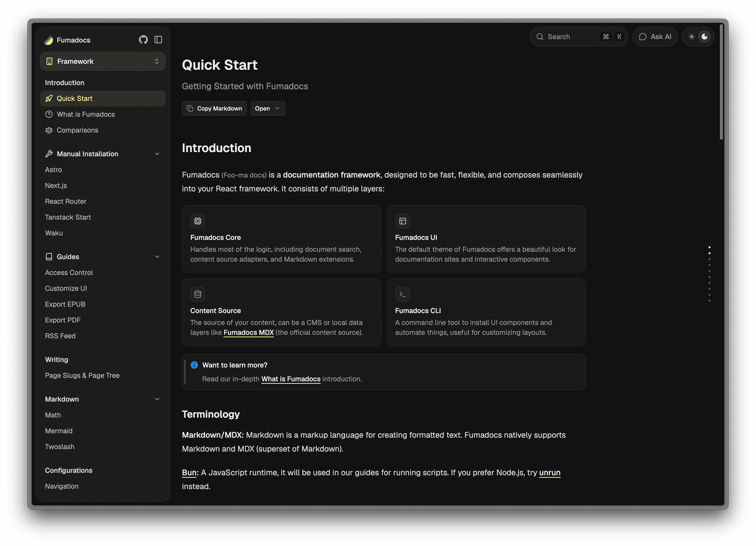Open the Content Source card

(281, 312)
